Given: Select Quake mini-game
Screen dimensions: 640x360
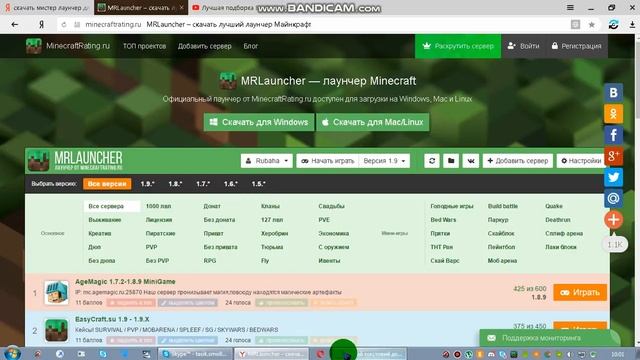Looking at the screenshot, I should [554, 206].
